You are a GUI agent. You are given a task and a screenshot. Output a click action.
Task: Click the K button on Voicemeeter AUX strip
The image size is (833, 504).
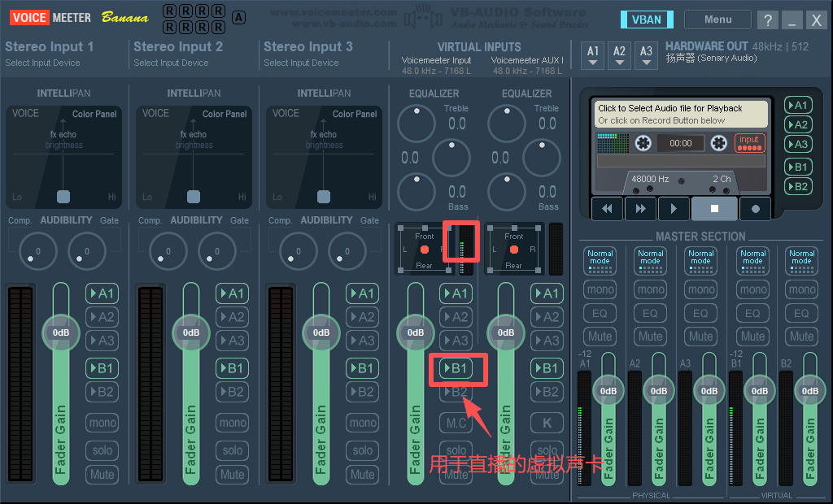coord(547,423)
